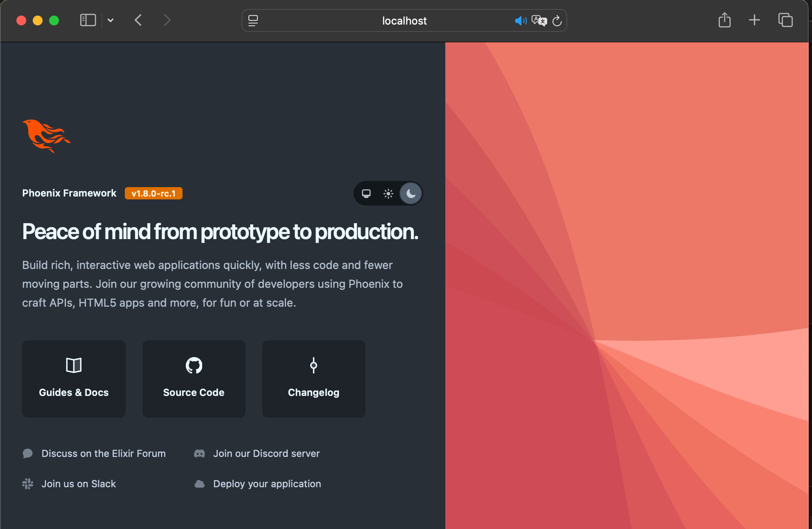Click the Phoenix firebird logo

[46, 136]
